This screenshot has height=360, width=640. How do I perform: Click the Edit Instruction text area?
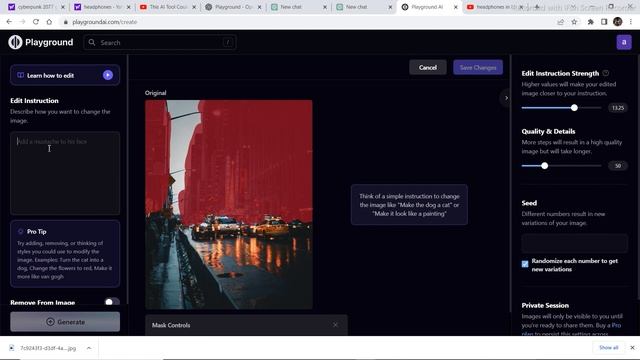[65, 173]
